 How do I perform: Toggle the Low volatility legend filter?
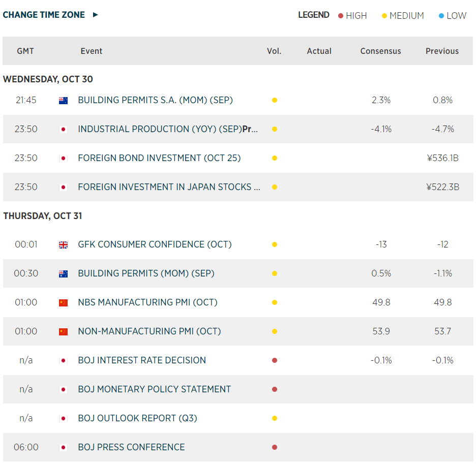[x=452, y=16]
